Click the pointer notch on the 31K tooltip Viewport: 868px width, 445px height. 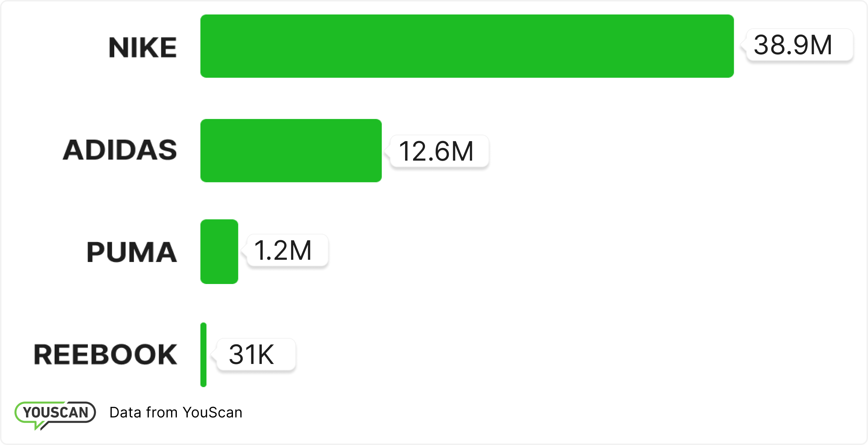(x=214, y=355)
